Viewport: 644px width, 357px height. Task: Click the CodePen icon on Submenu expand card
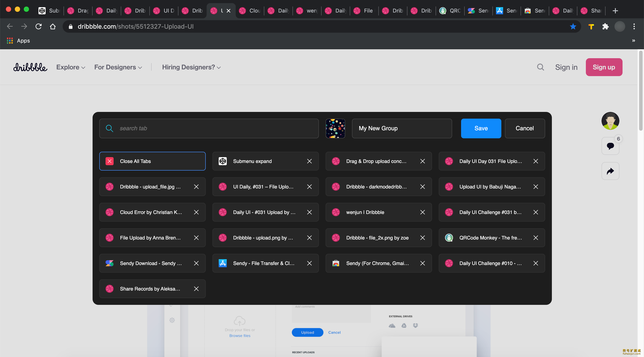222,161
